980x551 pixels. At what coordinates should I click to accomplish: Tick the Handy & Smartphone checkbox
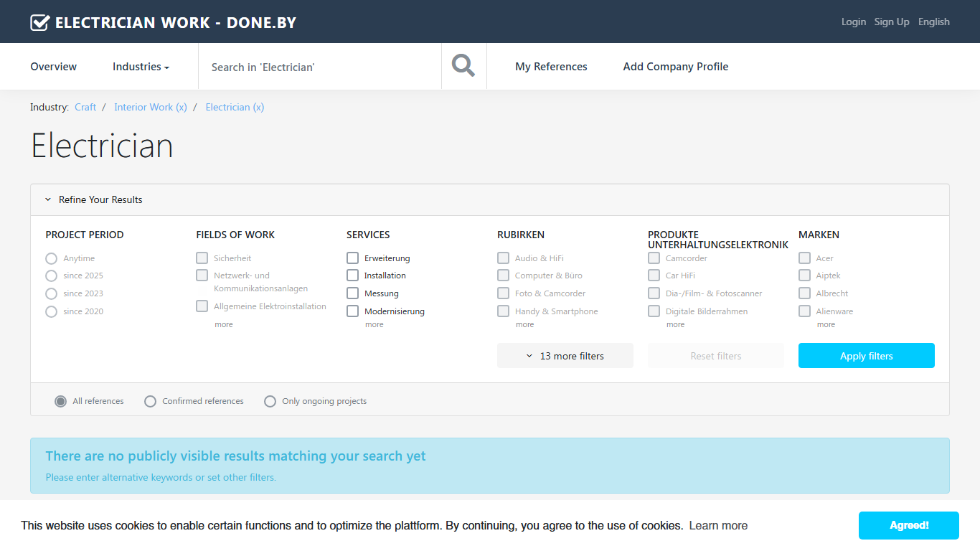tap(504, 311)
